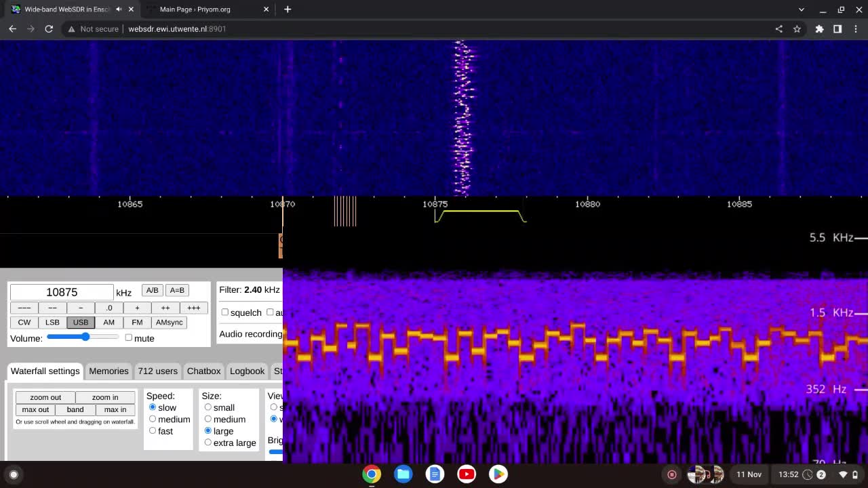Click the Not secure warning icon
This screenshot has height=488, width=868.
point(71,29)
